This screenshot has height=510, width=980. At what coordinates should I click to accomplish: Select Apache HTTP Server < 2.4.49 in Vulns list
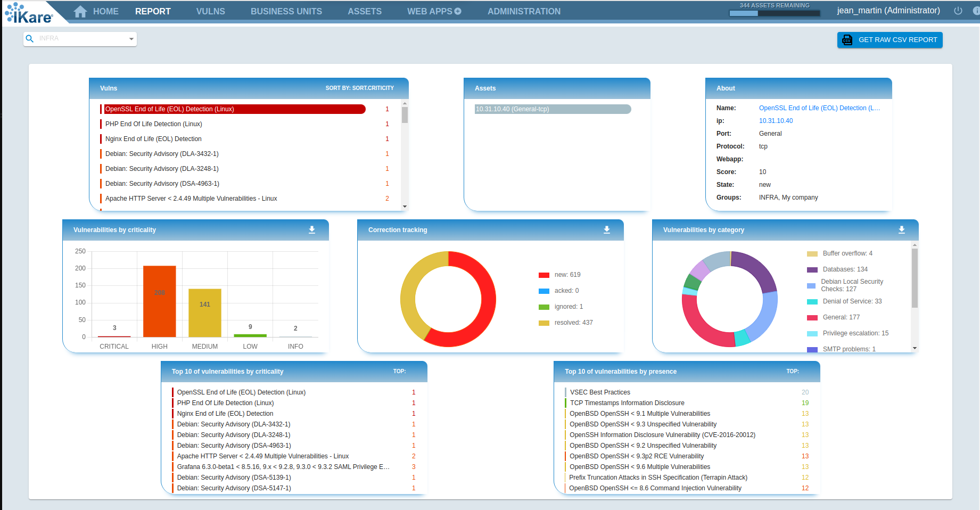(x=245, y=199)
